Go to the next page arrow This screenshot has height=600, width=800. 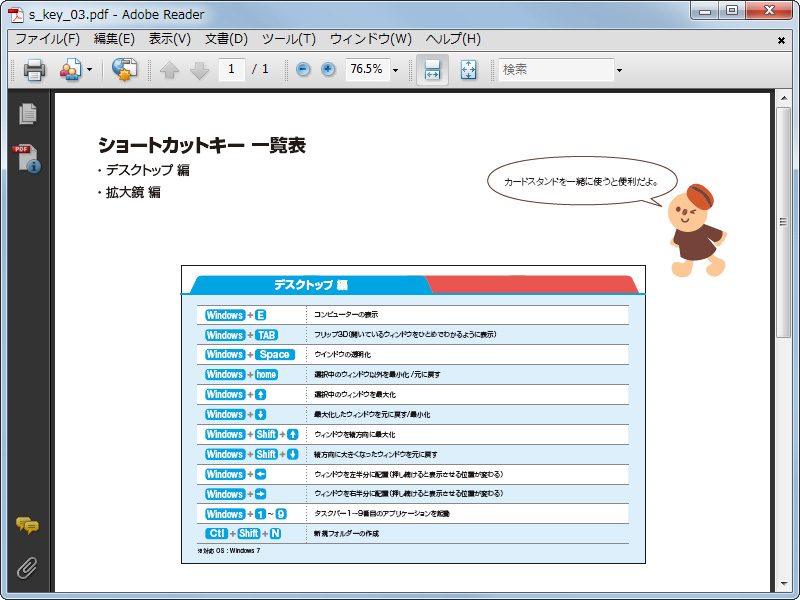tap(199, 70)
